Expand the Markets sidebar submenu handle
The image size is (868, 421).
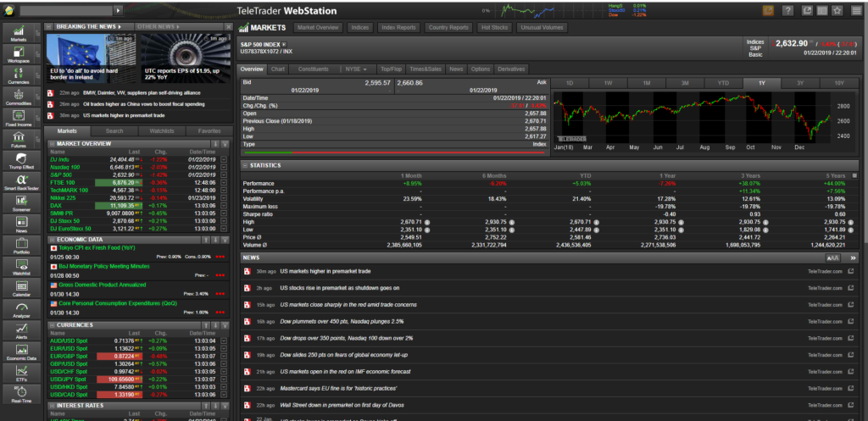point(37,33)
